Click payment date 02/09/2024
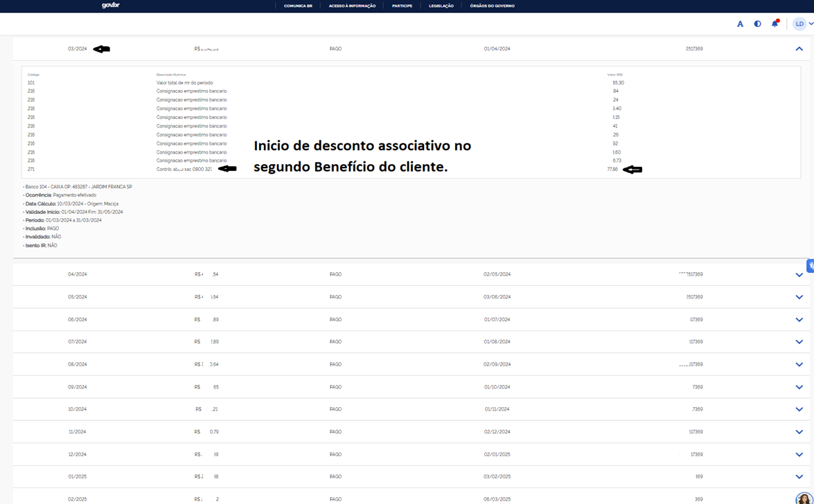This screenshot has width=814, height=504. tap(497, 364)
